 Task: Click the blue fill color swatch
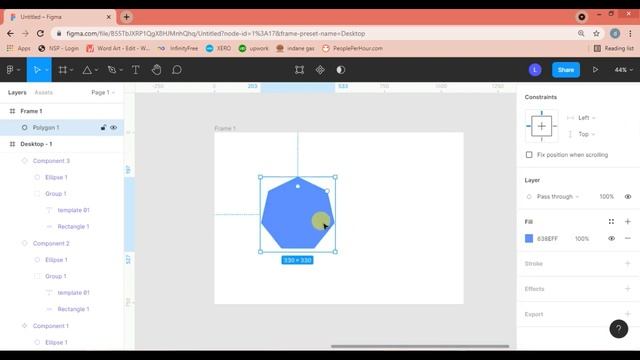pos(529,238)
